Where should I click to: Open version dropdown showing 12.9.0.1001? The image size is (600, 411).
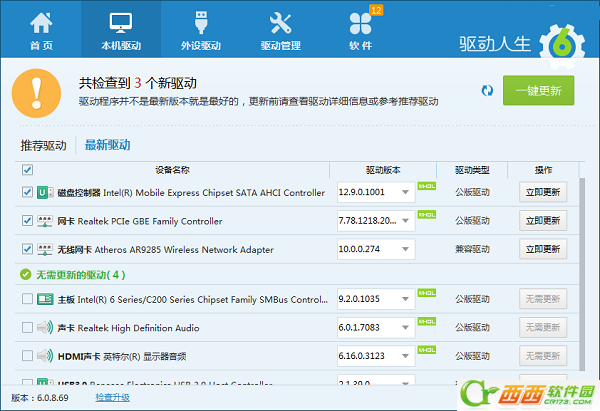[x=406, y=193]
